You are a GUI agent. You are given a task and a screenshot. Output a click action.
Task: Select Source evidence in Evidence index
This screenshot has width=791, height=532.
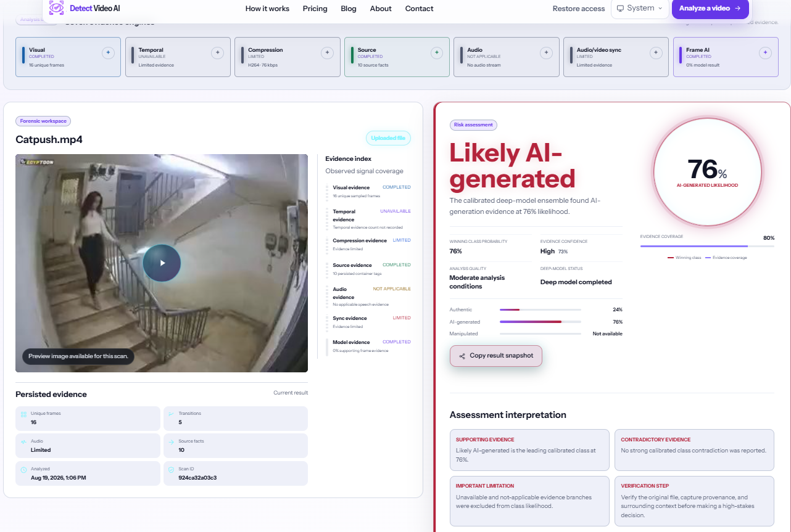(x=368, y=269)
